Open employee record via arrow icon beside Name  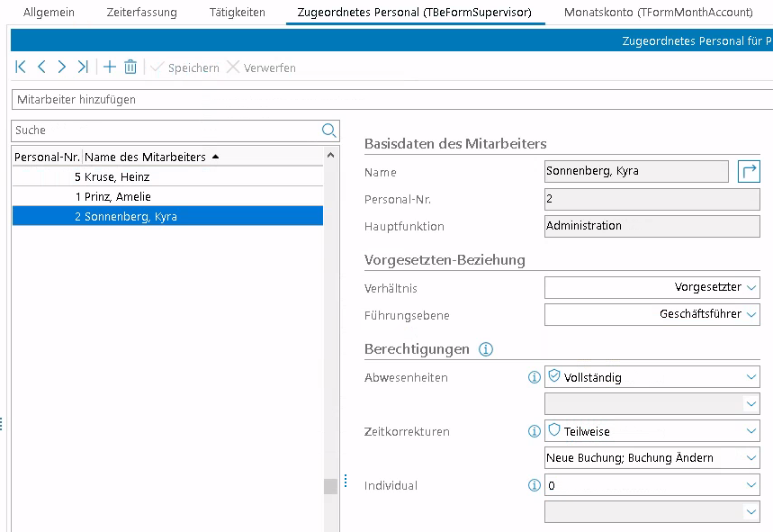pyautogui.click(x=749, y=171)
